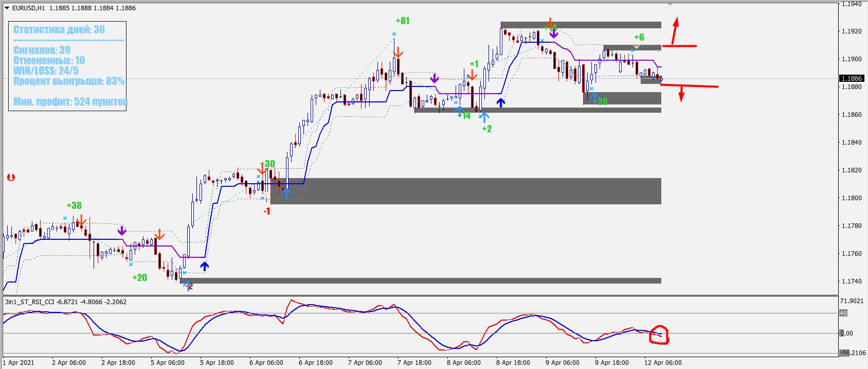The width and height of the screenshot is (868, 369).
Task: Select the top gray resistance zone near 1.1920
Action: click(x=581, y=25)
